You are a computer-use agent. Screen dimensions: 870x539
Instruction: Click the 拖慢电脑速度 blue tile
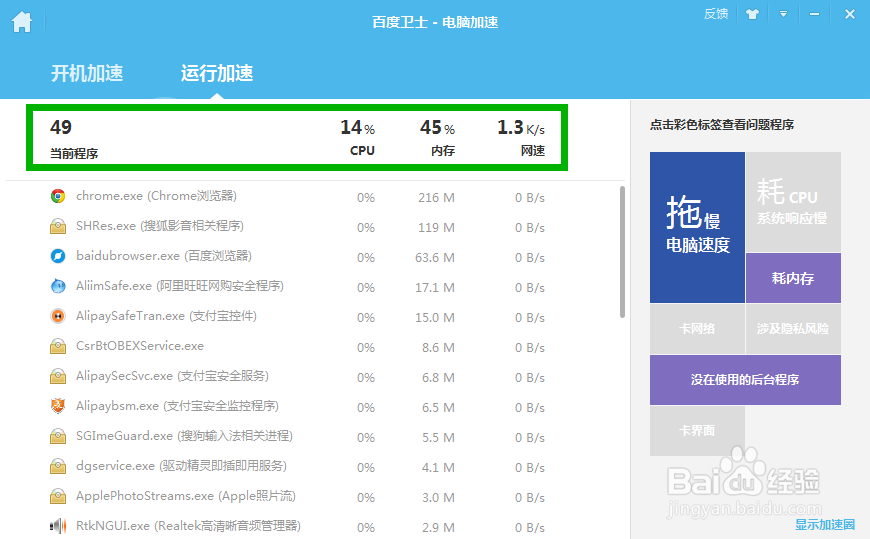click(x=697, y=228)
